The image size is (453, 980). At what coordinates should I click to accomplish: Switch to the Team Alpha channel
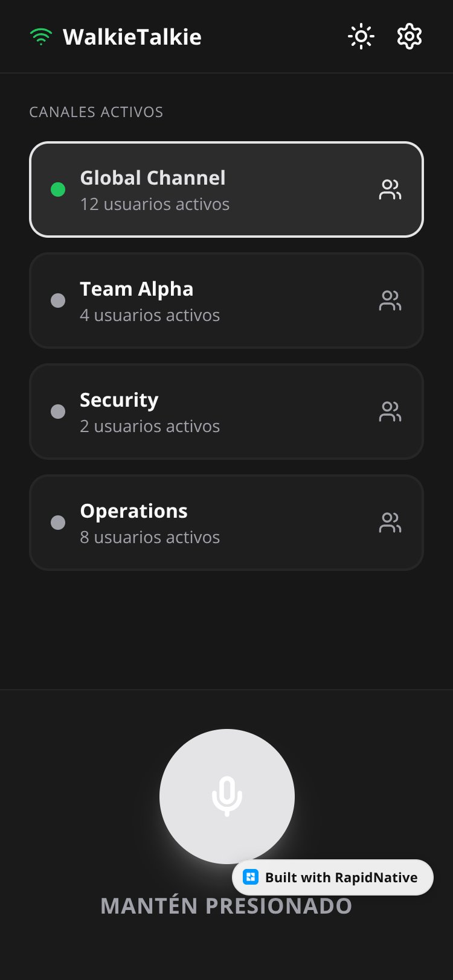pos(226,301)
